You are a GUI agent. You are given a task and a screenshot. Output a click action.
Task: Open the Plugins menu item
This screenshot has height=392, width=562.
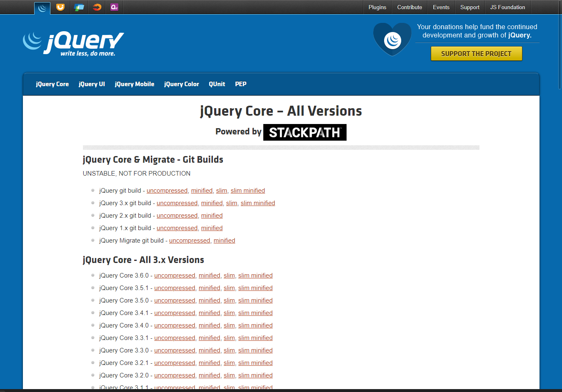377,7
